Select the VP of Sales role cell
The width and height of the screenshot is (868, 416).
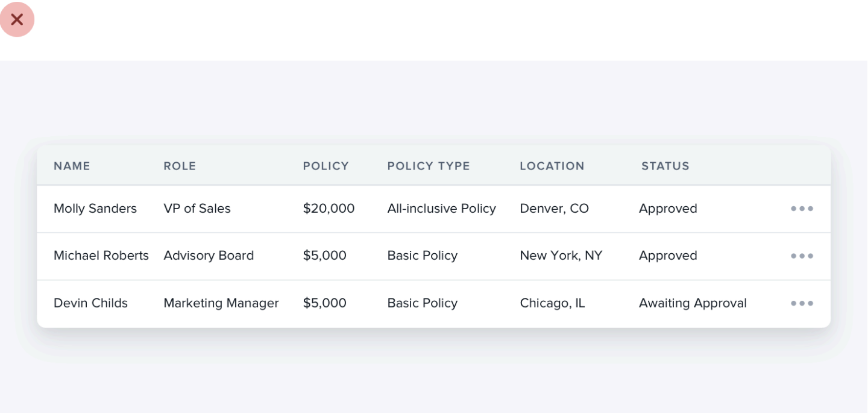197,209
